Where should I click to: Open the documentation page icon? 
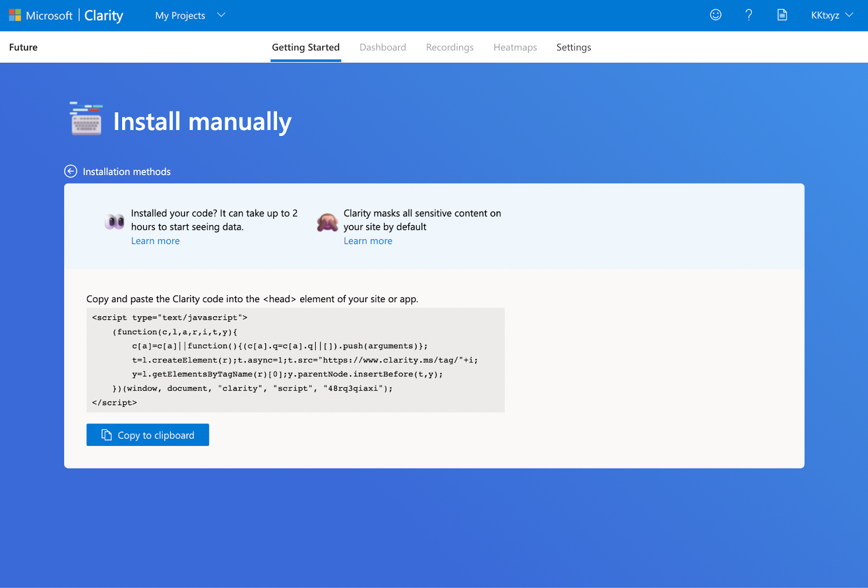click(x=782, y=15)
